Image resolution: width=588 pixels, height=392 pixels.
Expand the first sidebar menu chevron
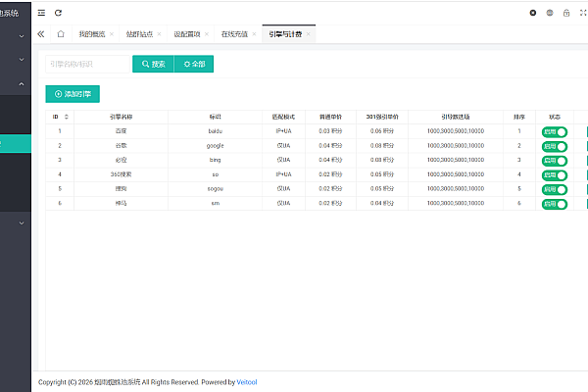click(22, 36)
